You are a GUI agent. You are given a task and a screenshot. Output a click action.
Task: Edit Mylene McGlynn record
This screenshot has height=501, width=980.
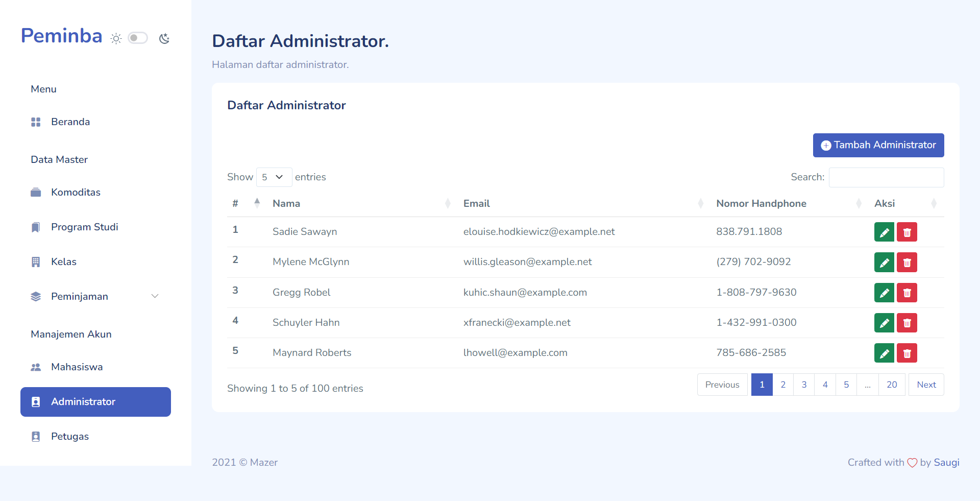(x=884, y=263)
